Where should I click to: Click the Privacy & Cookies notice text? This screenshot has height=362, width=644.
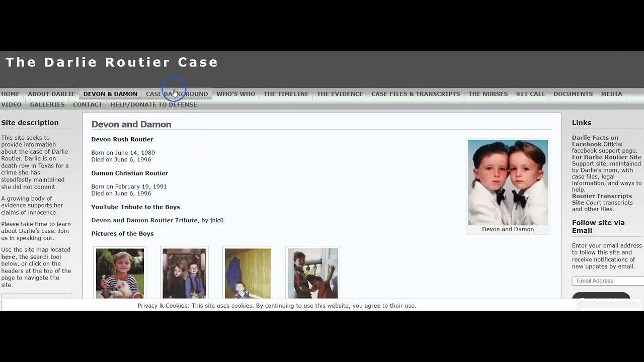[277, 306]
